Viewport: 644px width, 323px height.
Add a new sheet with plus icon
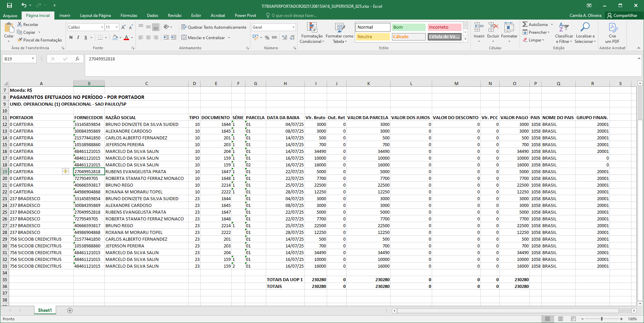tap(70, 311)
